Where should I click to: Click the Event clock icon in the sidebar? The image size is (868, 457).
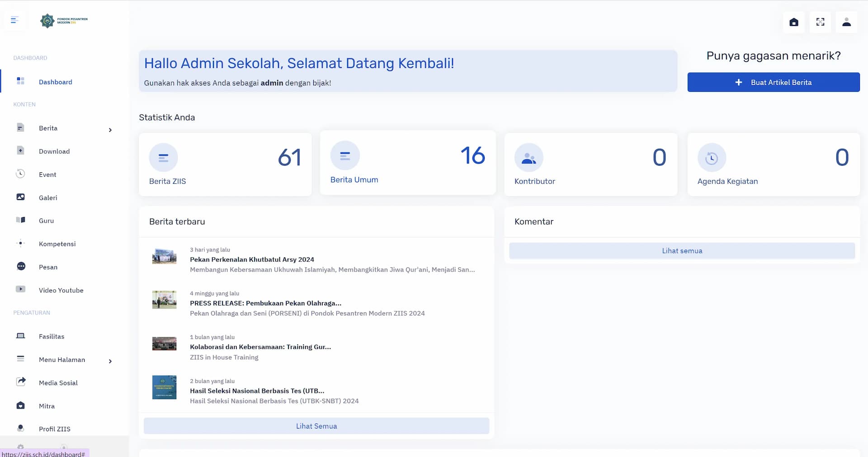[20, 173]
